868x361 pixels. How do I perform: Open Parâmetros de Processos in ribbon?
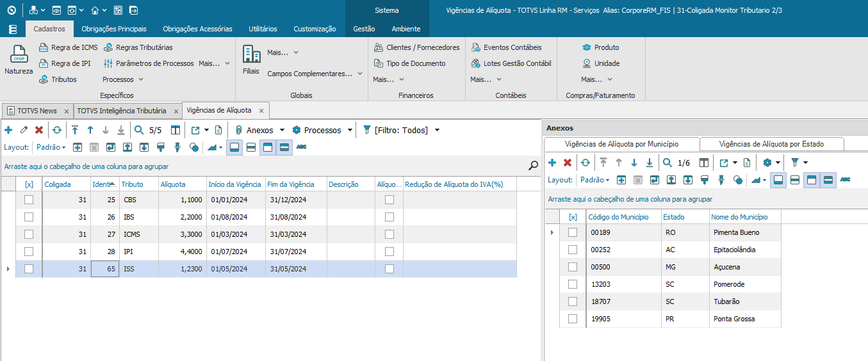148,63
